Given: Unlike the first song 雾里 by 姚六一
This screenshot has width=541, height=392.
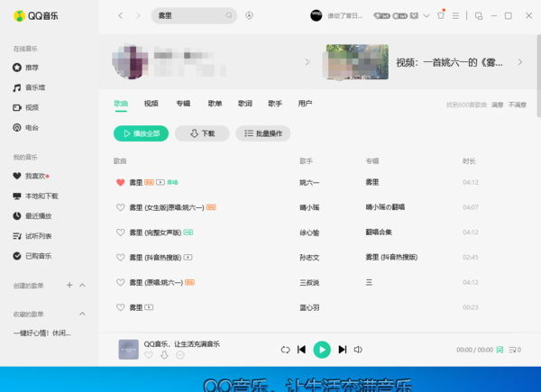Looking at the screenshot, I should click(x=120, y=182).
